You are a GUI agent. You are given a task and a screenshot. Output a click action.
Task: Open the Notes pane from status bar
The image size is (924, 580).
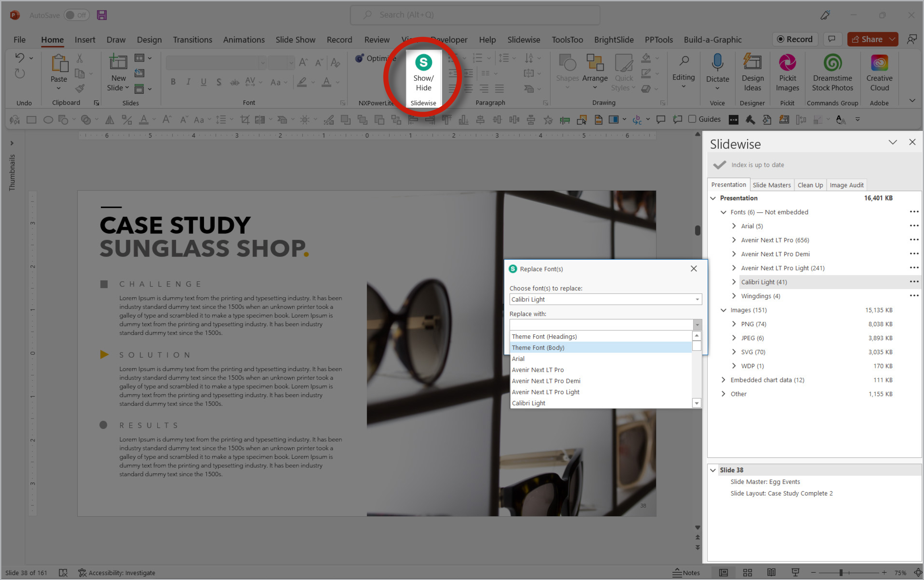click(686, 572)
